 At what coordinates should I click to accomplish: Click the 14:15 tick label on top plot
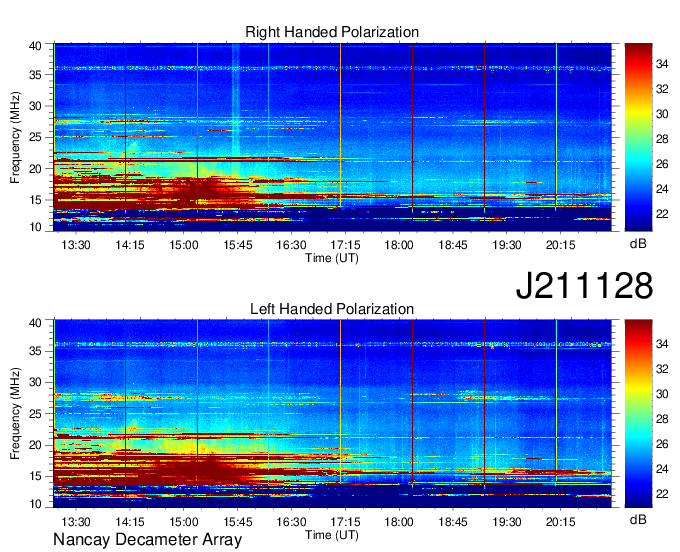pyautogui.click(x=130, y=245)
